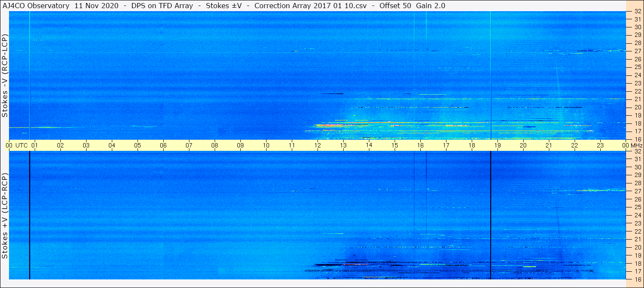Select the 12 hour marker on time axis

318,145
